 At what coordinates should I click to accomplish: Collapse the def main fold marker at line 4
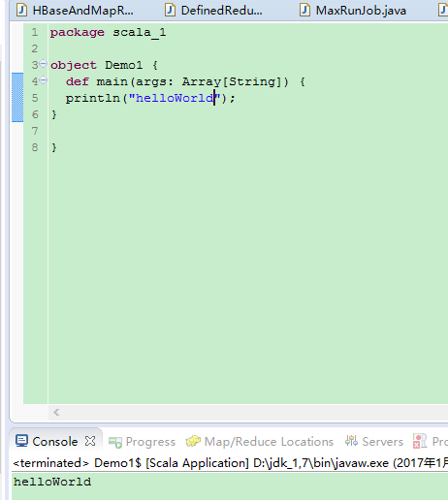tap(44, 79)
